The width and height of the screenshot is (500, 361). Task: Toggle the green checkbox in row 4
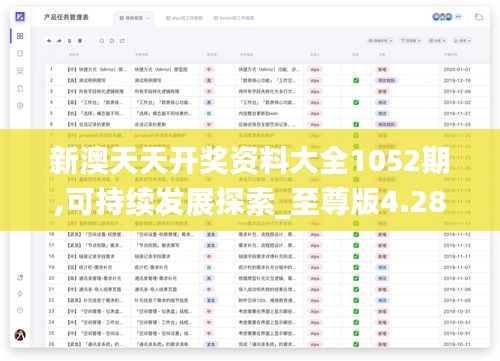356,102
